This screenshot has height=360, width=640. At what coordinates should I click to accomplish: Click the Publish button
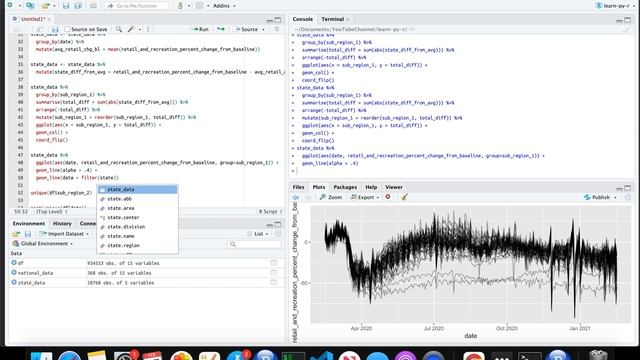(x=597, y=197)
